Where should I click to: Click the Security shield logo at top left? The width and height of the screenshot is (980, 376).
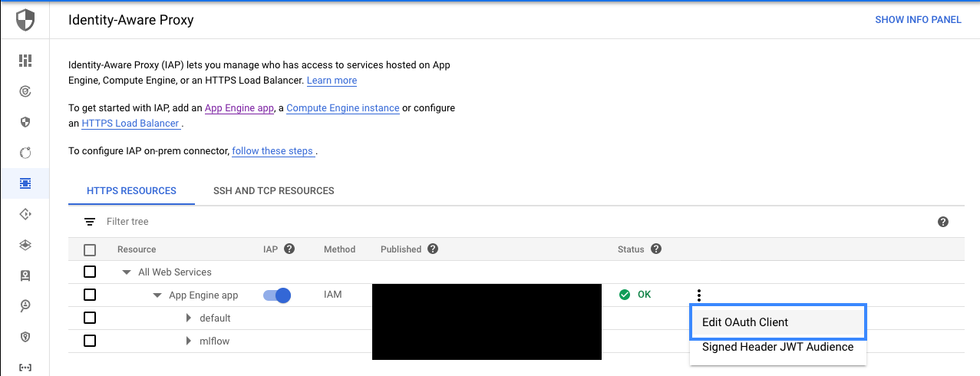click(25, 19)
